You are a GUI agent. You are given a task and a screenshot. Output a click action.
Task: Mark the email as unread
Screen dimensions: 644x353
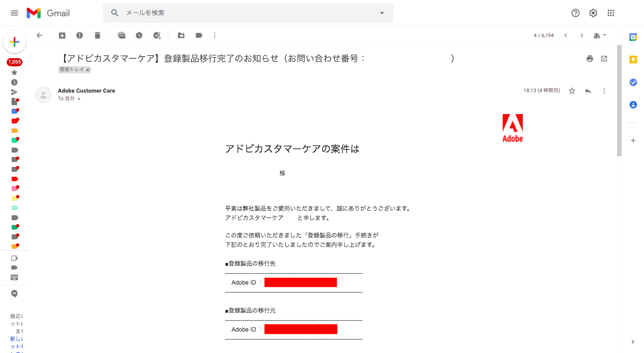pos(122,35)
